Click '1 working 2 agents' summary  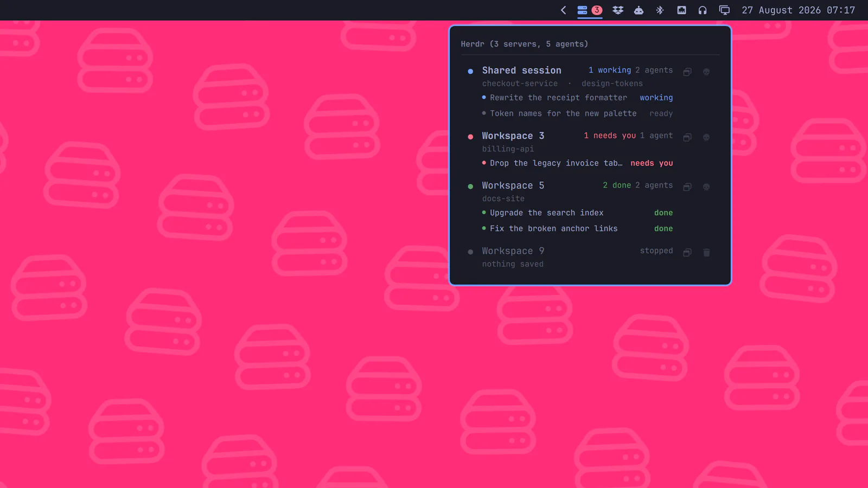630,70
